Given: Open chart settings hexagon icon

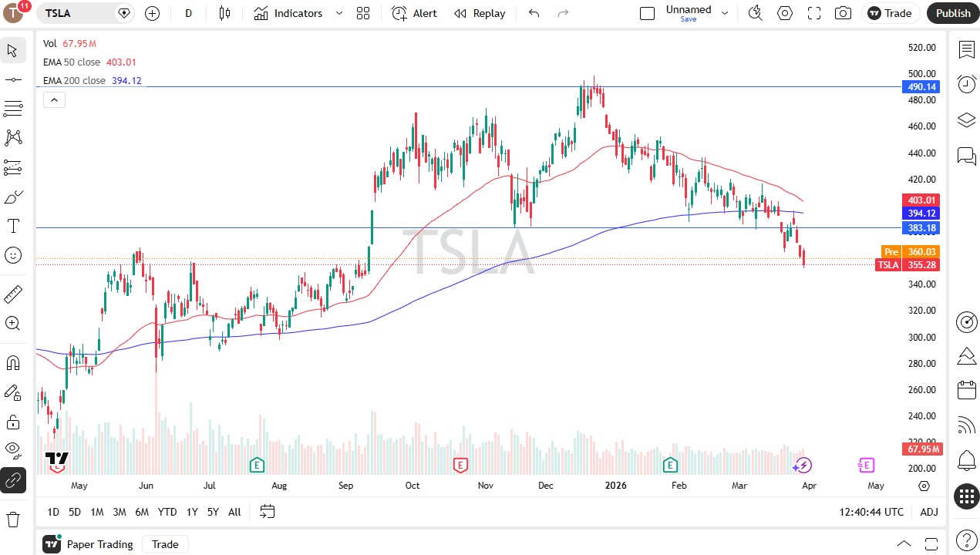Looking at the screenshot, I should 785,13.
